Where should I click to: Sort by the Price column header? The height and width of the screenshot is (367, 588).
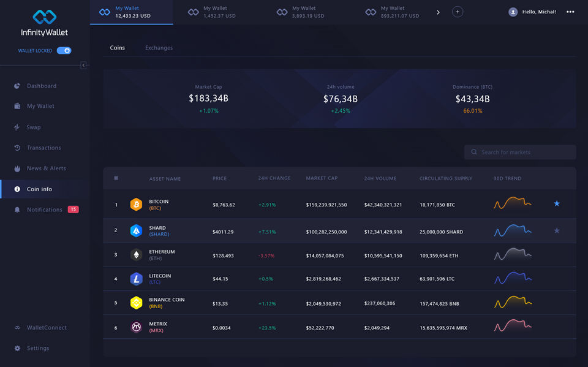[x=219, y=179]
